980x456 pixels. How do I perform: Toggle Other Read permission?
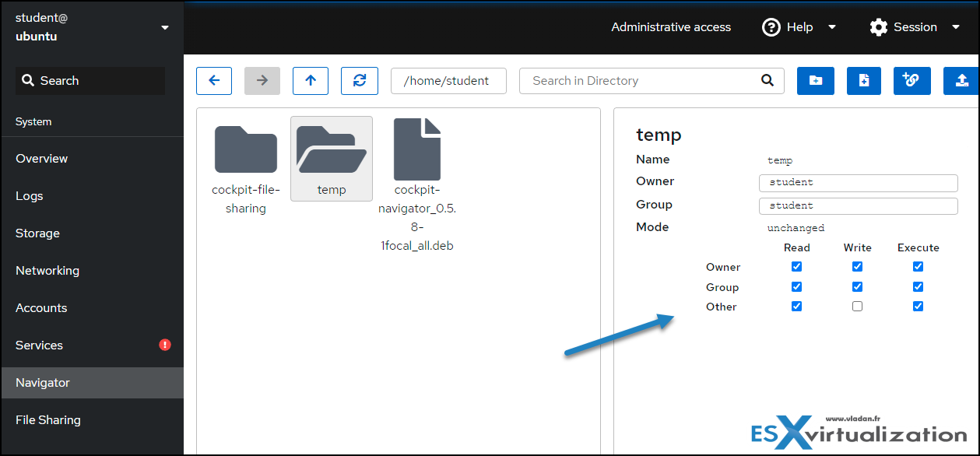(796, 307)
